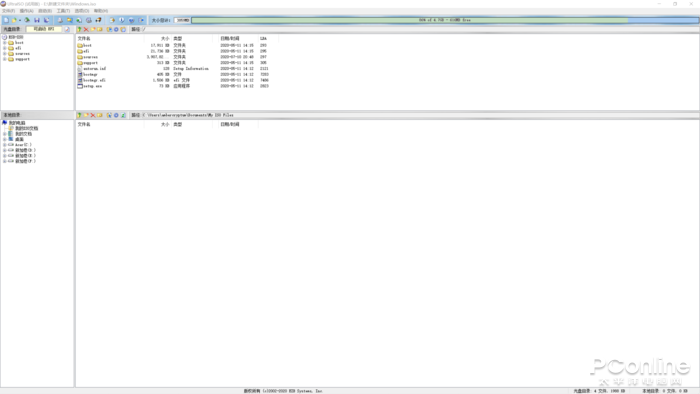This screenshot has height=394, width=700.
Task: Click the Save As toolbar icon
Action: coord(47,20)
